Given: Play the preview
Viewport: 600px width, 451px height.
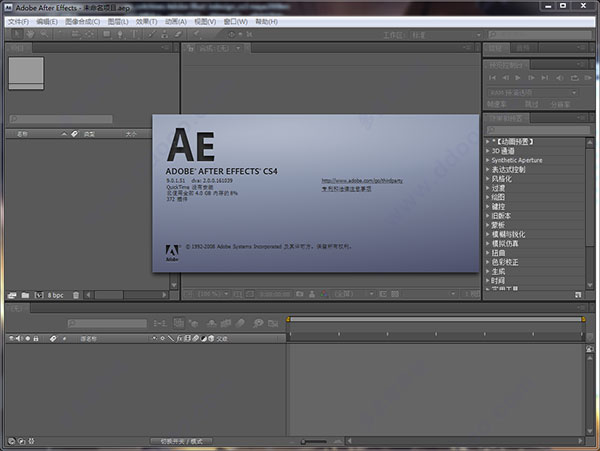Looking at the screenshot, I should [518, 78].
